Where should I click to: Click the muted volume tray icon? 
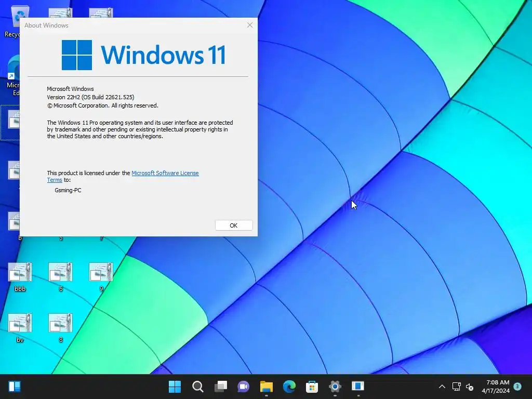pyautogui.click(x=470, y=387)
